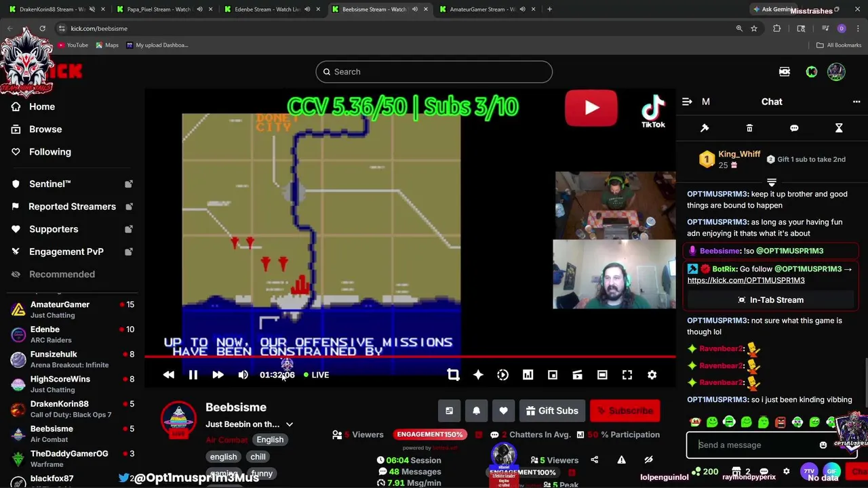The image size is (868, 488).
Task: Expand the stream title chevron
Action: [290, 424]
